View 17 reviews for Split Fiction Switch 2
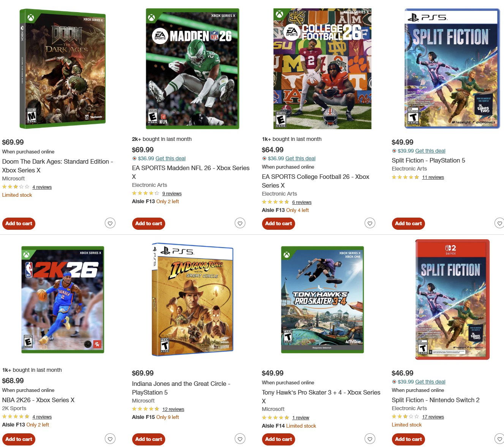504x447 pixels. pyautogui.click(x=433, y=417)
